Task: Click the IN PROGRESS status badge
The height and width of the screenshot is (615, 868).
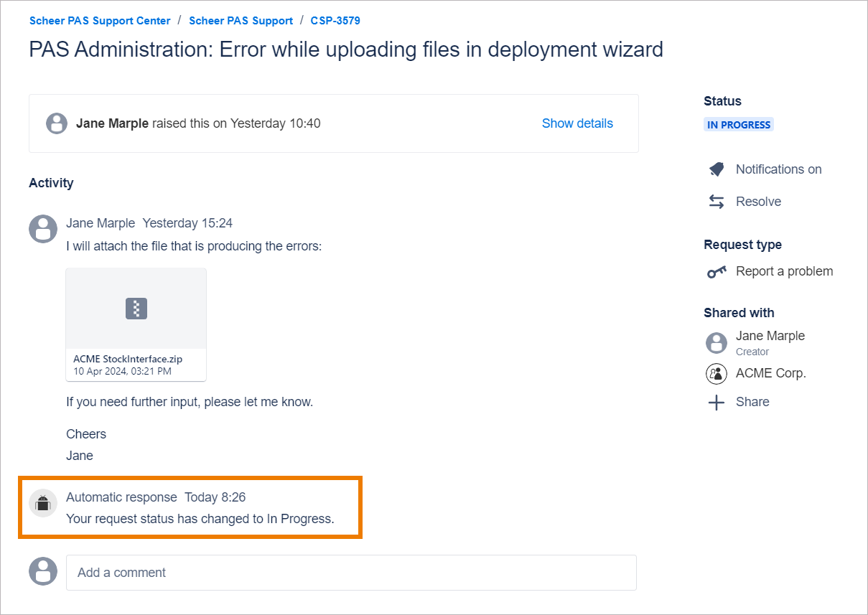Action: (739, 125)
